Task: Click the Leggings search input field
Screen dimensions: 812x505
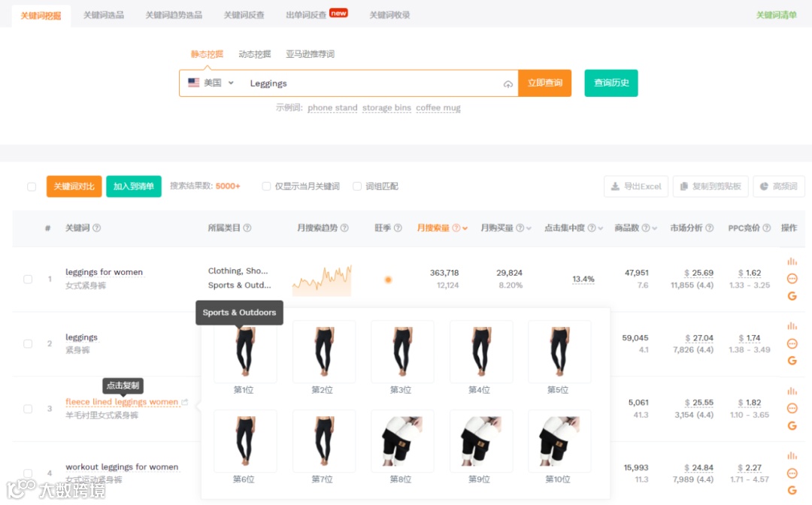Action: 373,83
